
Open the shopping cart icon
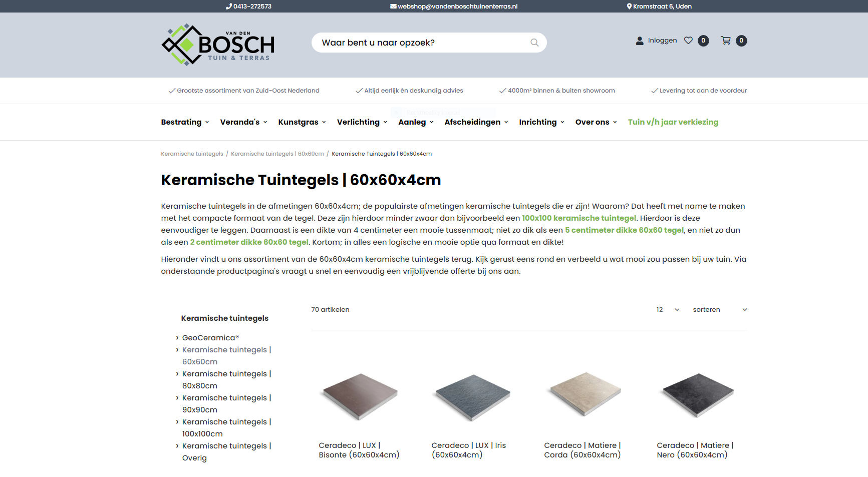(x=725, y=41)
